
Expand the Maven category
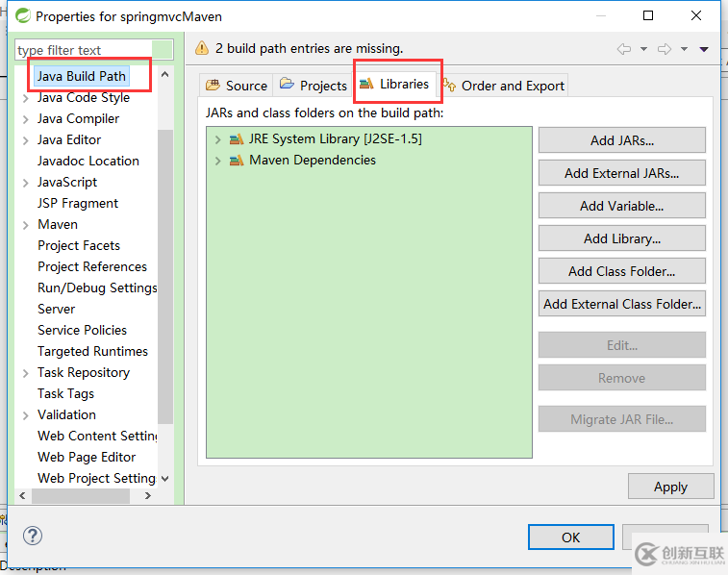pos(26,225)
